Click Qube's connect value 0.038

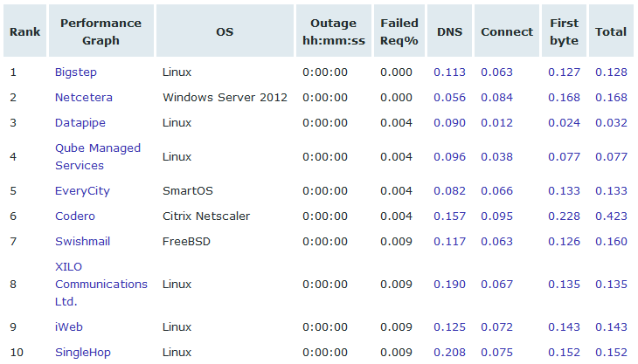click(x=496, y=157)
